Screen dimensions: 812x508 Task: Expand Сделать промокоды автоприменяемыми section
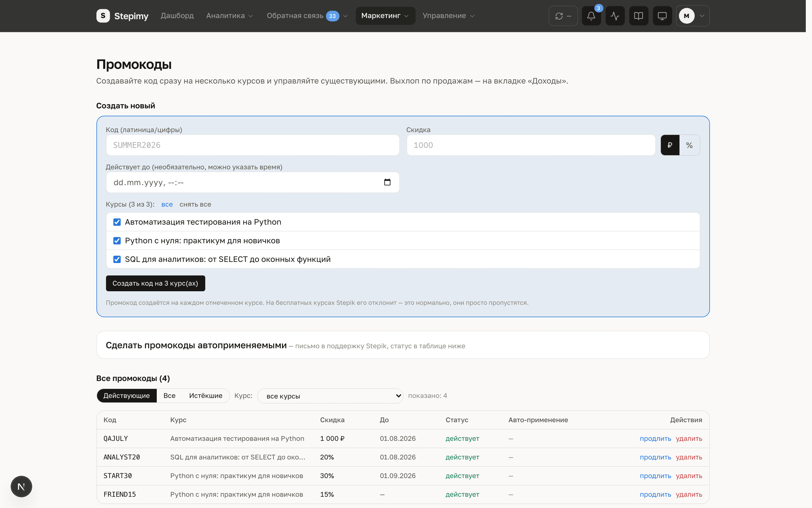tap(403, 345)
